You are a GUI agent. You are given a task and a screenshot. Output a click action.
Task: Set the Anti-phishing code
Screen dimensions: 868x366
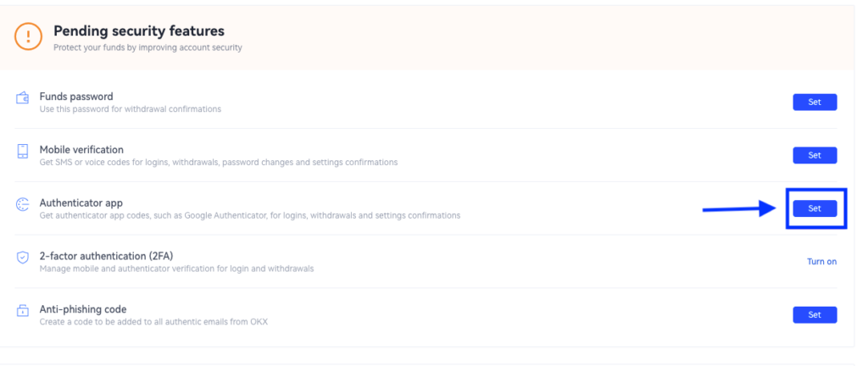(x=815, y=314)
